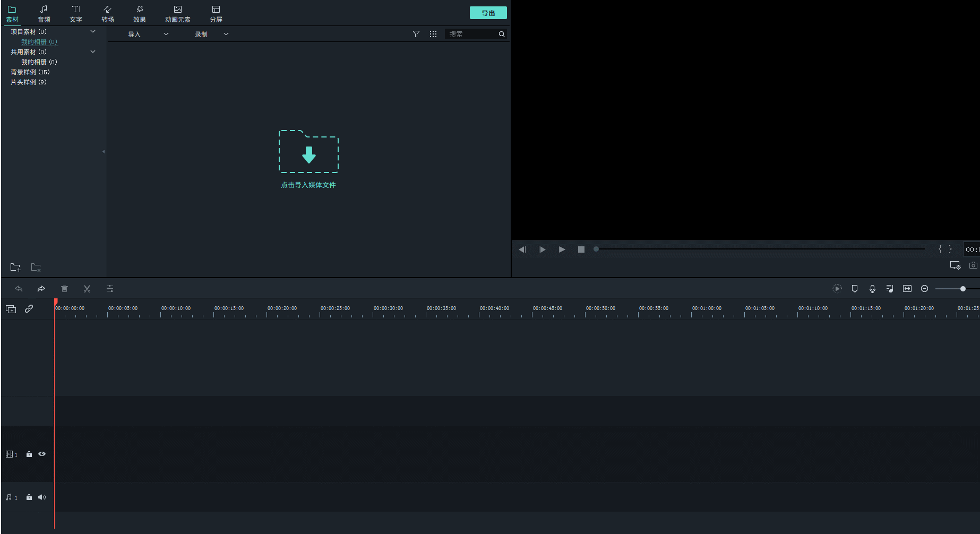Lock audio track 1
The image size is (980, 534).
point(29,497)
